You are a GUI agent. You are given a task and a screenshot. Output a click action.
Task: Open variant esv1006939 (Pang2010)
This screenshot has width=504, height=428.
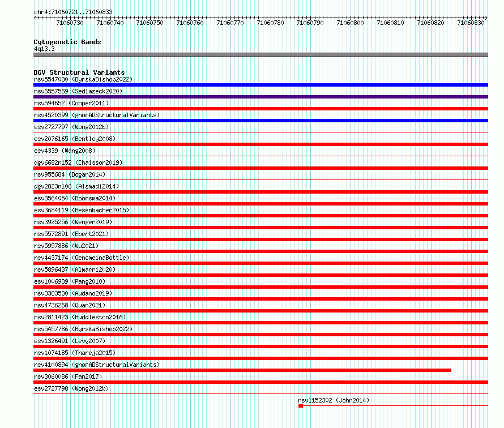pos(70,281)
